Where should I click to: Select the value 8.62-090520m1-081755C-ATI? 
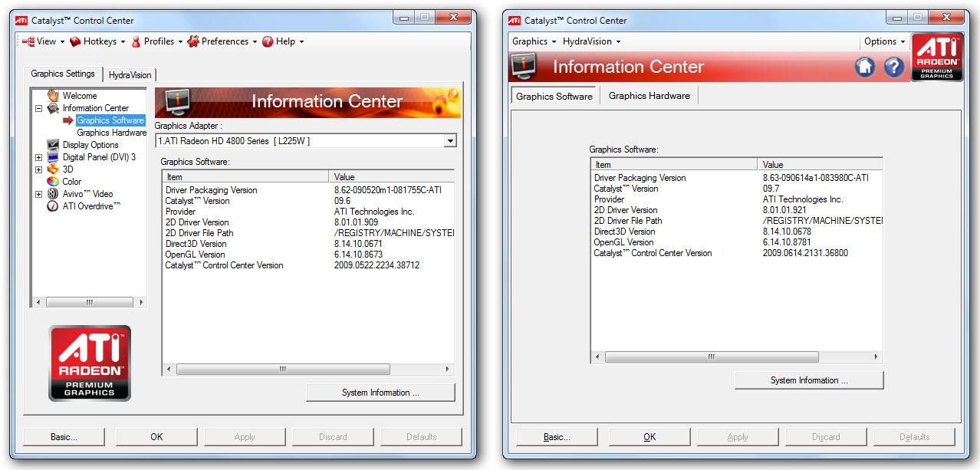tap(388, 190)
